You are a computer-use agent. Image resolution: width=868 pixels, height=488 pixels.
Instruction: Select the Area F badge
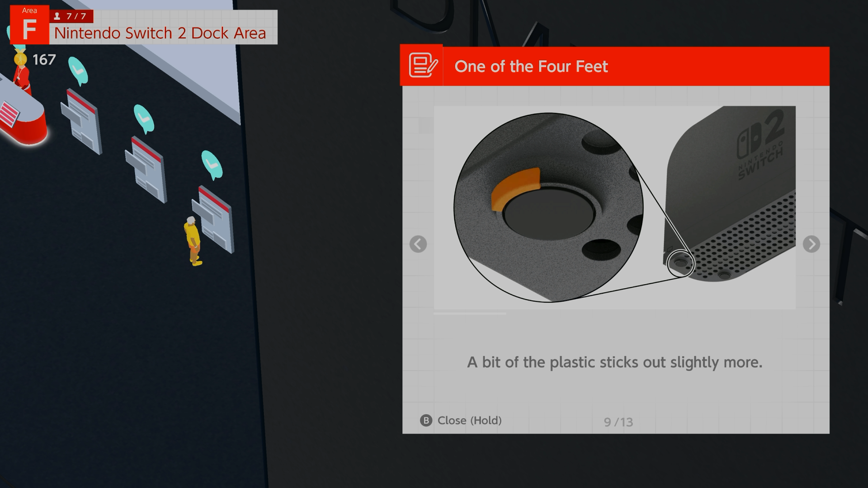click(29, 25)
